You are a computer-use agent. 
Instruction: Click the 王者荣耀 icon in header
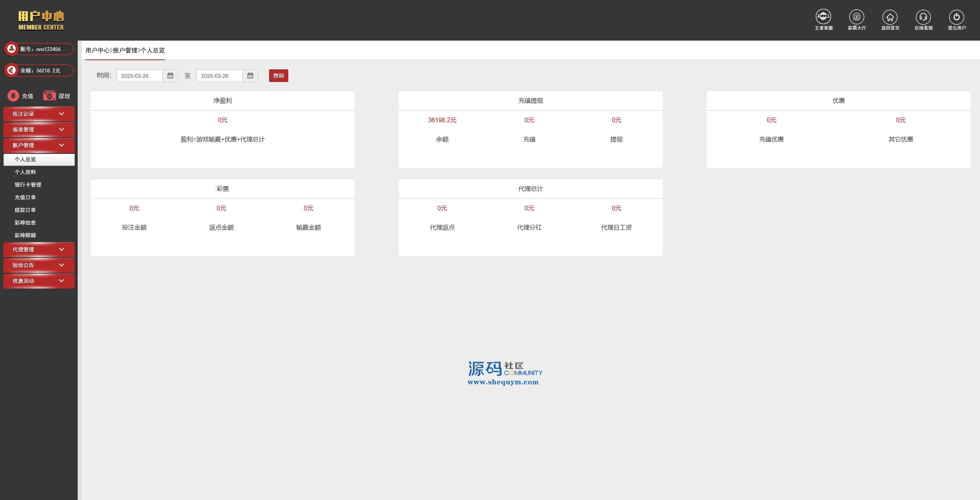pyautogui.click(x=823, y=17)
